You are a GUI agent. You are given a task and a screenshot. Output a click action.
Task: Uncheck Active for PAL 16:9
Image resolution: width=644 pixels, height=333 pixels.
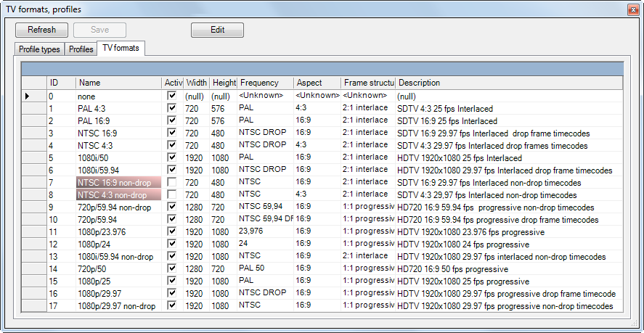(171, 120)
